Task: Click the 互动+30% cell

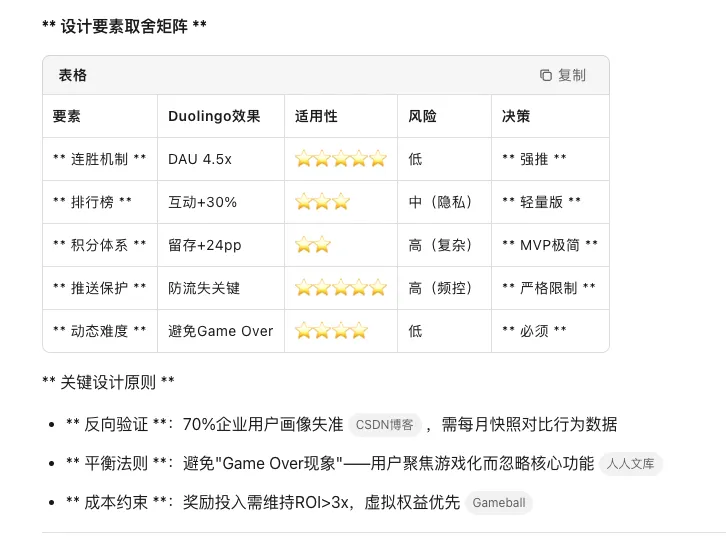Action: [221, 202]
